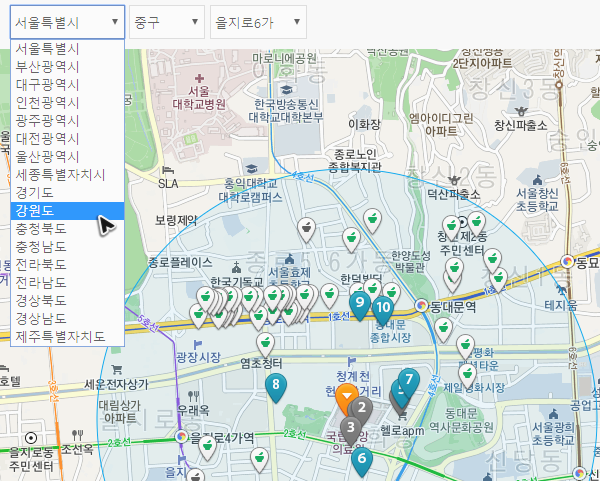Select 광주광역시 in the list
600x481 pixels.
point(67,121)
